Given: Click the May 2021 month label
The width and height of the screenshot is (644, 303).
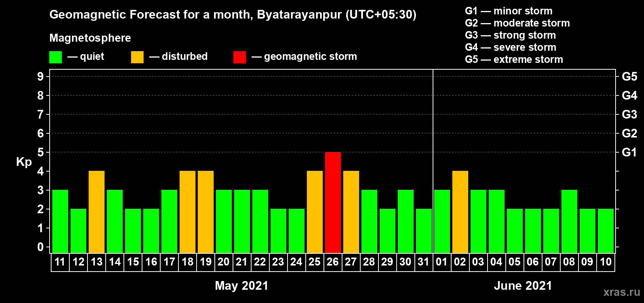Looking at the screenshot, I should tap(242, 286).
